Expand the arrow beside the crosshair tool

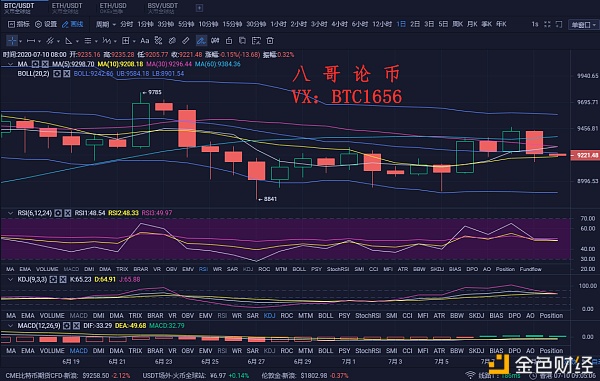[20, 41]
